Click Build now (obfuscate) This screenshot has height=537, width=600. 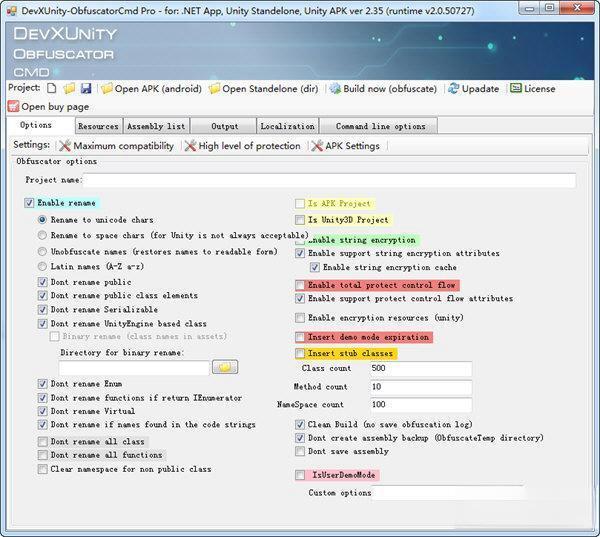click(x=383, y=88)
